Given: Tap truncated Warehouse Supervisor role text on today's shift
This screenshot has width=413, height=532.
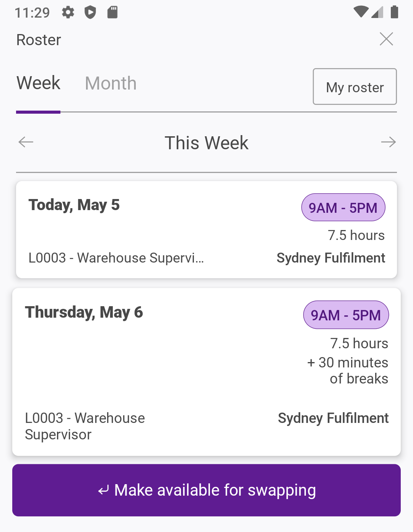Looking at the screenshot, I should pyautogui.click(x=116, y=258).
